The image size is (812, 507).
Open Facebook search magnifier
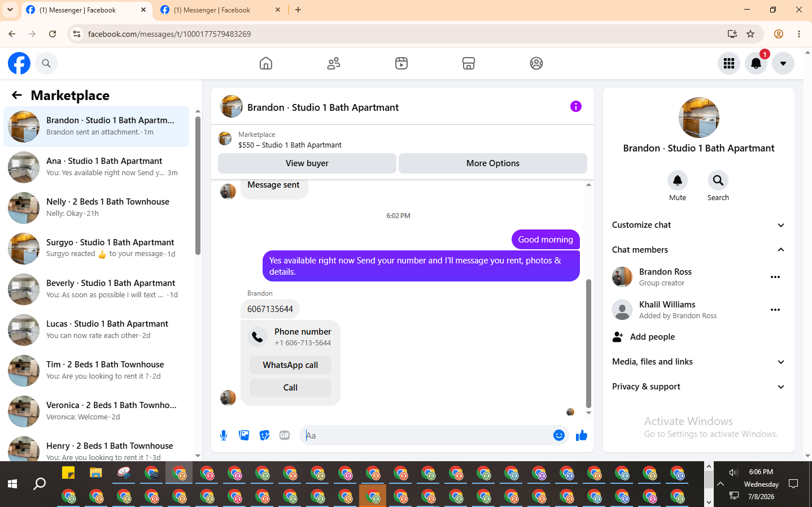click(x=46, y=63)
